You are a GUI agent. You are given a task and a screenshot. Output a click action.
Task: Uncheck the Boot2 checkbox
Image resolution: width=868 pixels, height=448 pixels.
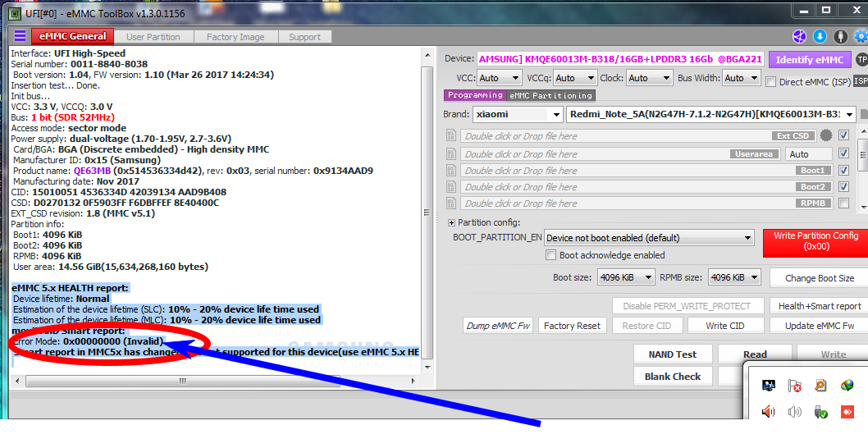tap(843, 186)
